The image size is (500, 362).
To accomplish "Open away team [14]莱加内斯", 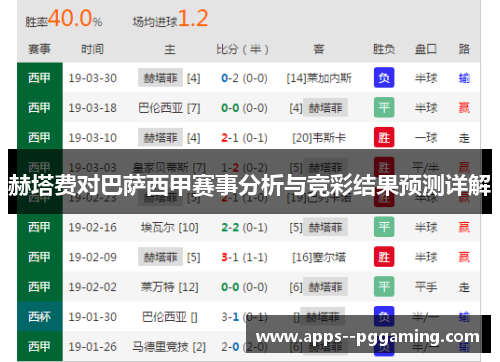I will click(319, 78).
